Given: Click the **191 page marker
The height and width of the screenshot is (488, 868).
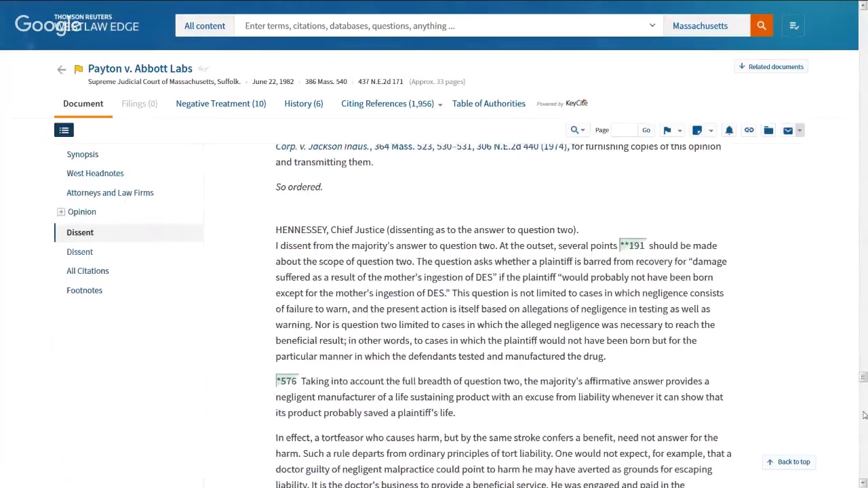Looking at the screenshot, I should point(632,246).
